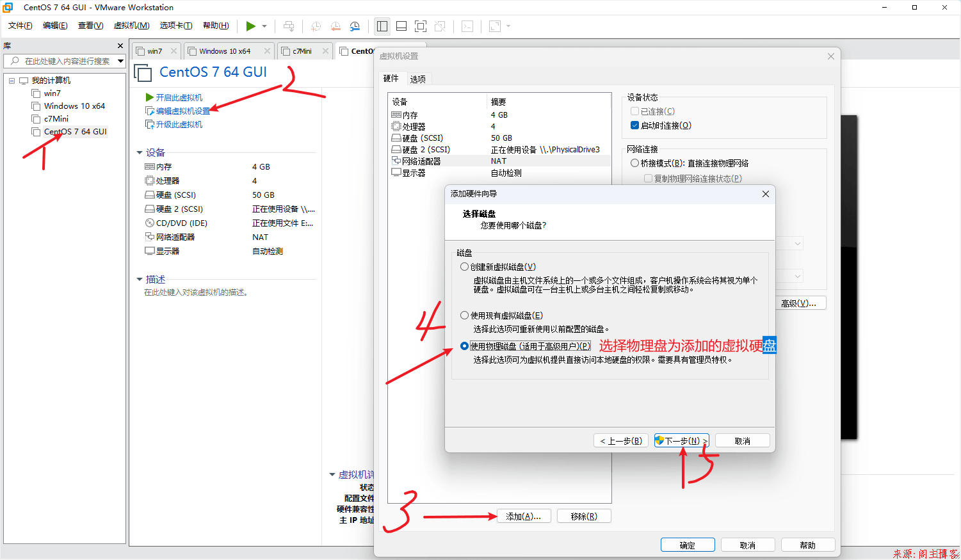Select 使用现有虚拟磁盘(E) radio option
Viewport: 961px width, 560px height.
(x=465, y=316)
